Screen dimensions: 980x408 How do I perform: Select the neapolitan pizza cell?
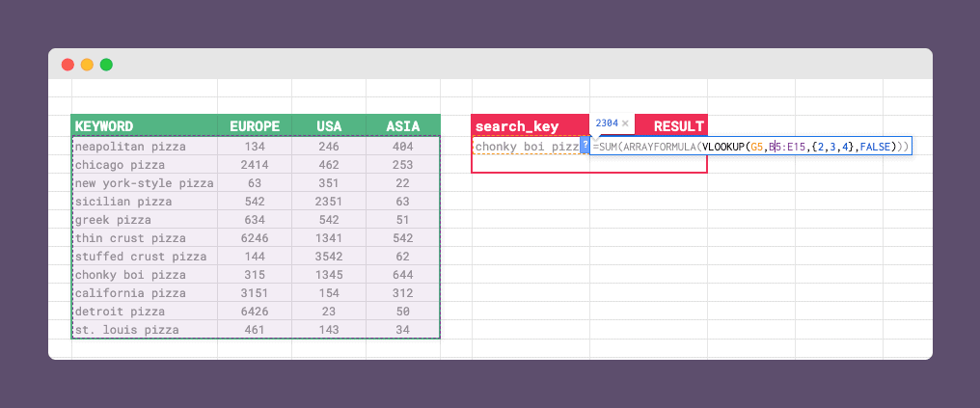coord(145,147)
